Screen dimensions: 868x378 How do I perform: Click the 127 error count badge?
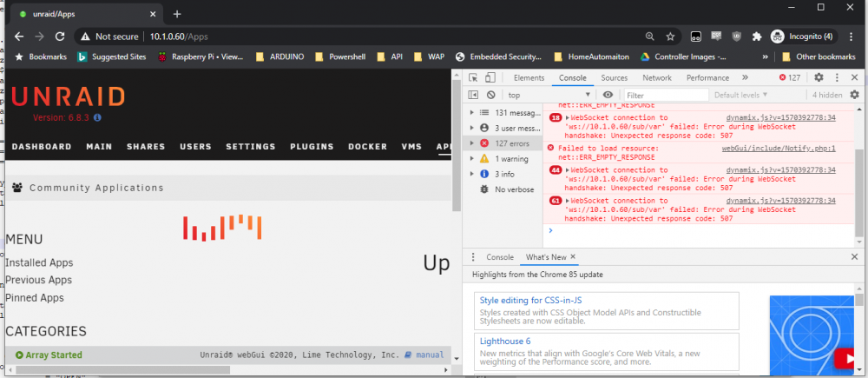(x=789, y=77)
